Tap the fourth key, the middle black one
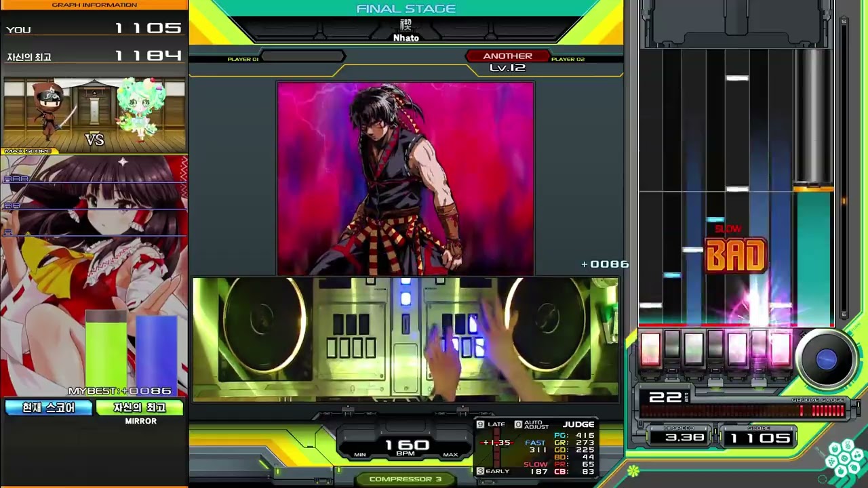Image resolution: width=868 pixels, height=488 pixels. click(x=715, y=344)
